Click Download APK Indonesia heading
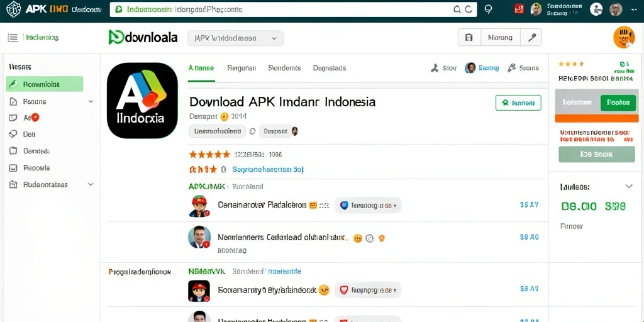 [x=282, y=102]
